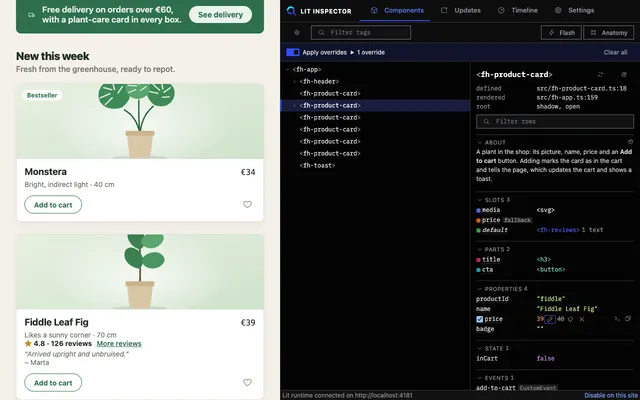Click the src/fh-app.ts:159 rendered location

(567, 98)
